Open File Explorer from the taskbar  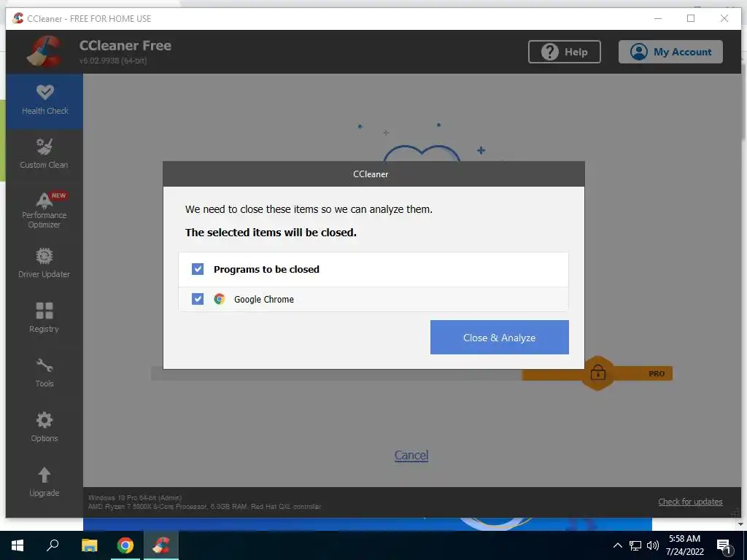click(x=89, y=545)
